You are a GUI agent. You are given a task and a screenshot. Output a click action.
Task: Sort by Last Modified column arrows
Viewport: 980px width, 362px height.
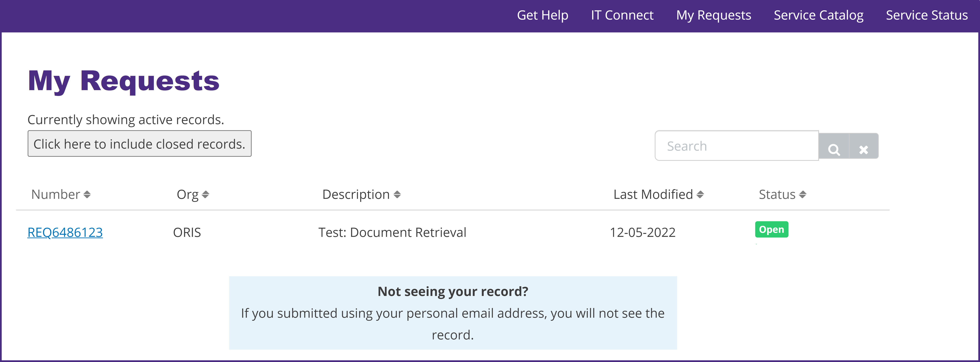pos(700,195)
